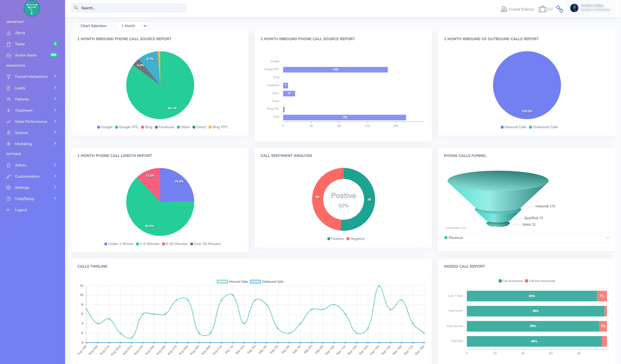The width and height of the screenshot is (621, 364).
Task: Toggle Call Not Answered legend item
Action: click(540, 281)
